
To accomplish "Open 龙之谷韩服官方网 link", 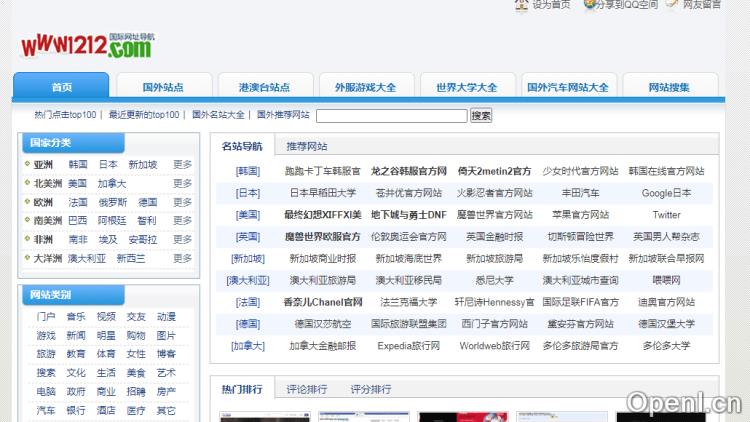I will pos(408,171).
